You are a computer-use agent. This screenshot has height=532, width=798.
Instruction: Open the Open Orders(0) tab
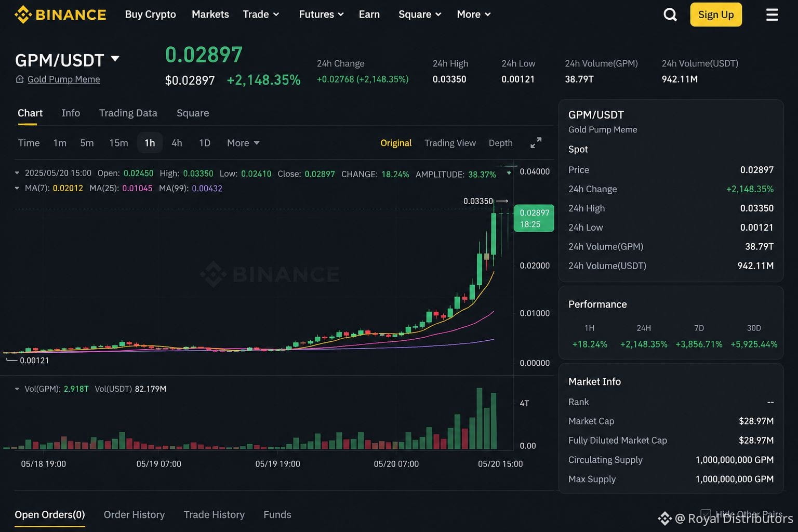click(x=50, y=514)
